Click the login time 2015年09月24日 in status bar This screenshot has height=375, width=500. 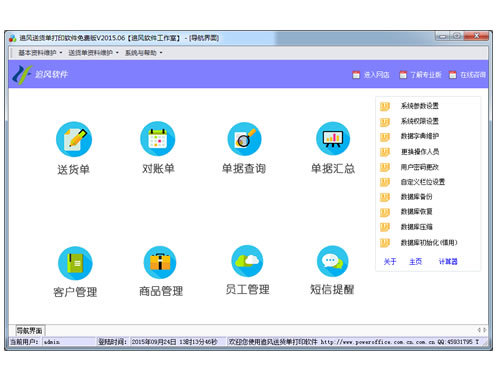[x=174, y=342]
